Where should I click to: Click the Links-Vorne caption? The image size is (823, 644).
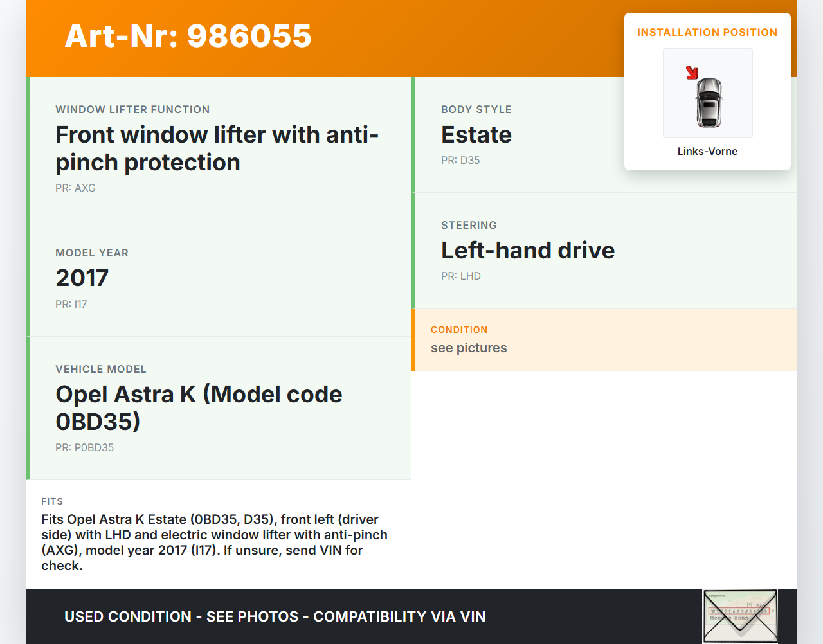(x=707, y=151)
